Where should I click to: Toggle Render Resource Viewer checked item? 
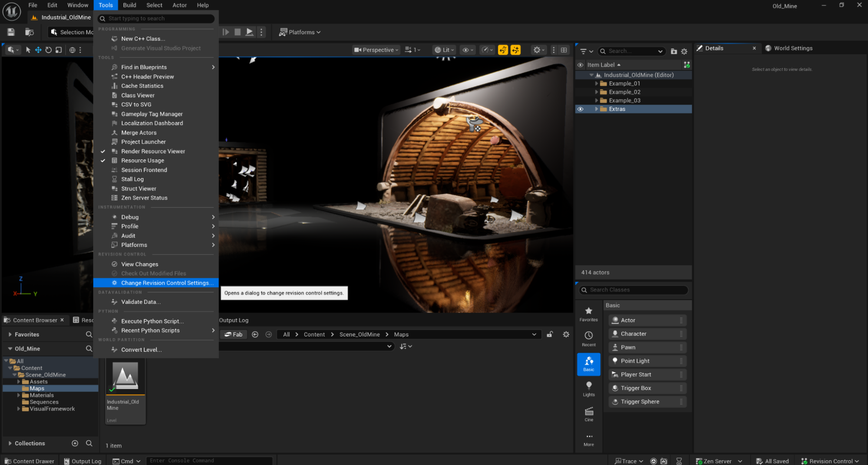(153, 151)
